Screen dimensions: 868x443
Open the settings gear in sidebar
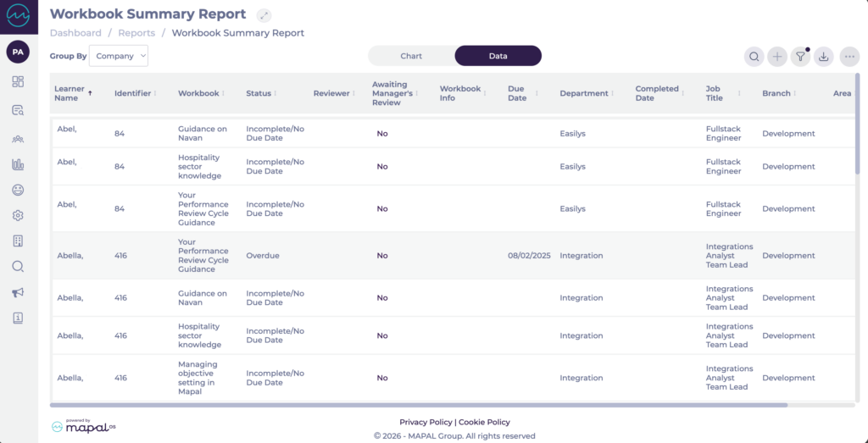point(18,216)
